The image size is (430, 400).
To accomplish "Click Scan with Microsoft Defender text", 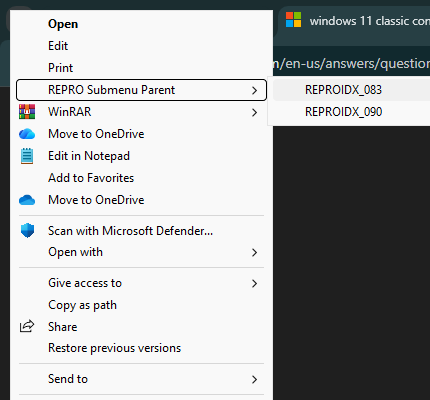I will pyautogui.click(x=130, y=231).
